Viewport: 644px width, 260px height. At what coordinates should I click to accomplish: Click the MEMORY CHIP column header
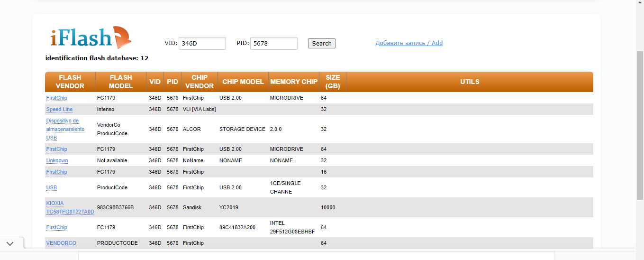pyautogui.click(x=294, y=82)
